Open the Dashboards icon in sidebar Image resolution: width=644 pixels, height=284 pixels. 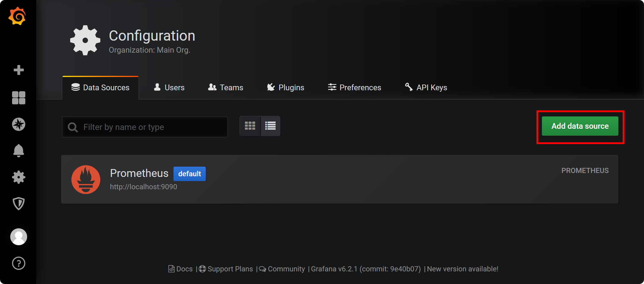19,98
